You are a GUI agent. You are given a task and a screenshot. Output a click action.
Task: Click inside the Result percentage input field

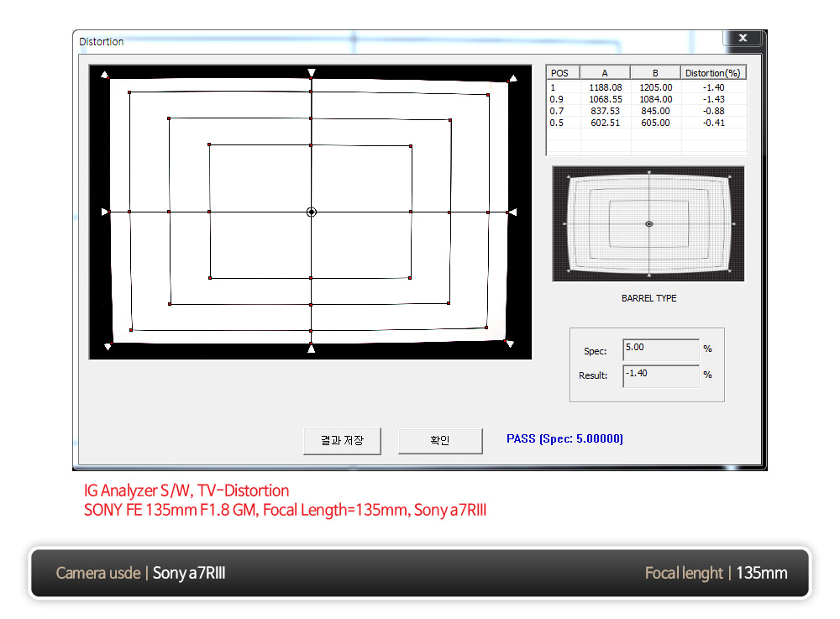660,376
